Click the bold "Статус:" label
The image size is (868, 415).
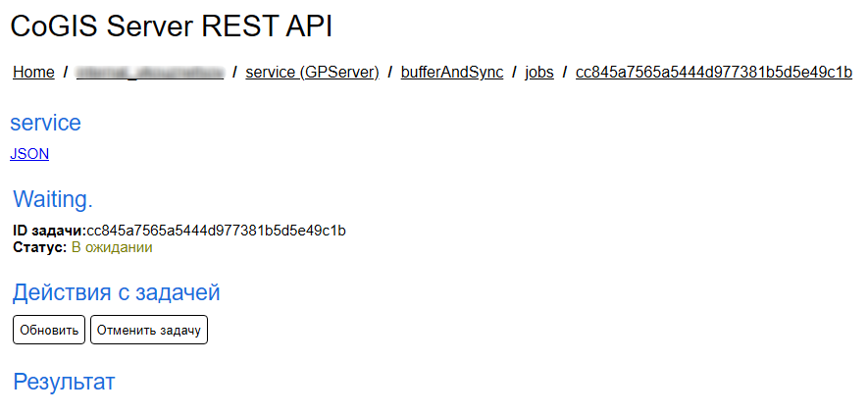tap(40, 247)
